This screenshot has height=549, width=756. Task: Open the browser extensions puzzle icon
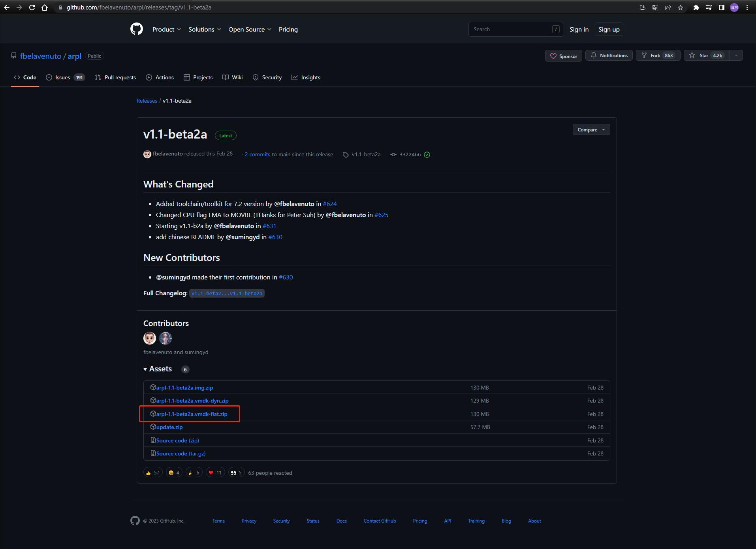pos(696,7)
